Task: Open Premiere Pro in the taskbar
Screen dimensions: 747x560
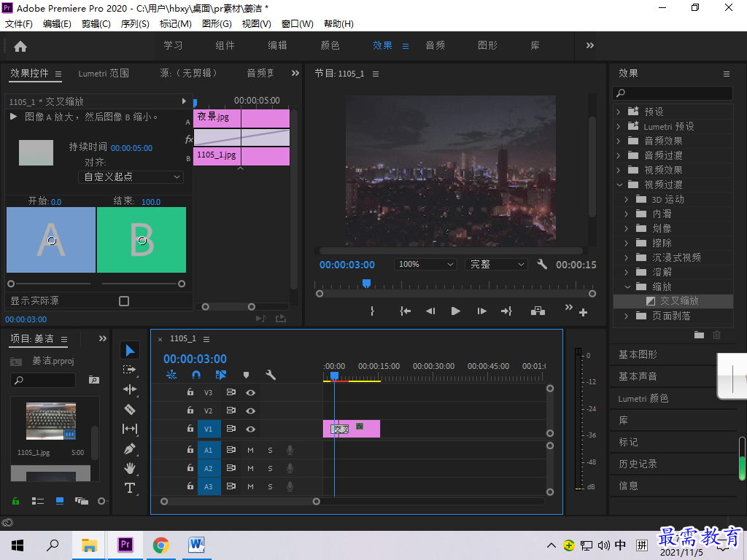Action: point(125,545)
